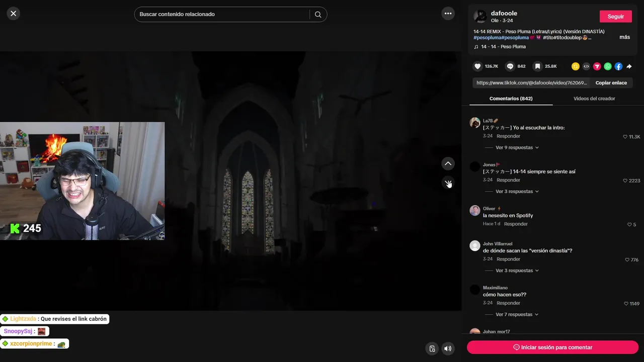Click the streamer's webcam overlay
The image size is (644, 362).
click(82, 181)
